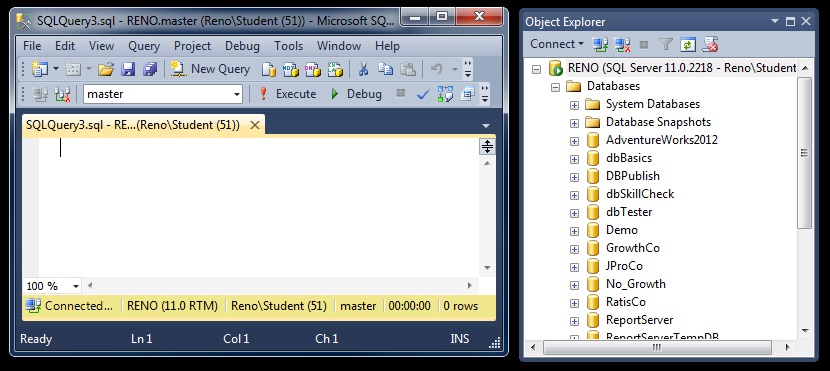Click in the query editor text area
Screen dimensions: 830x371
pyautogui.click(x=259, y=206)
